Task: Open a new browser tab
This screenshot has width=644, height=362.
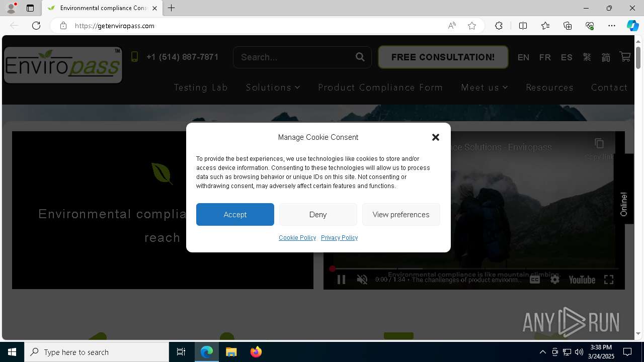Action: tap(172, 8)
